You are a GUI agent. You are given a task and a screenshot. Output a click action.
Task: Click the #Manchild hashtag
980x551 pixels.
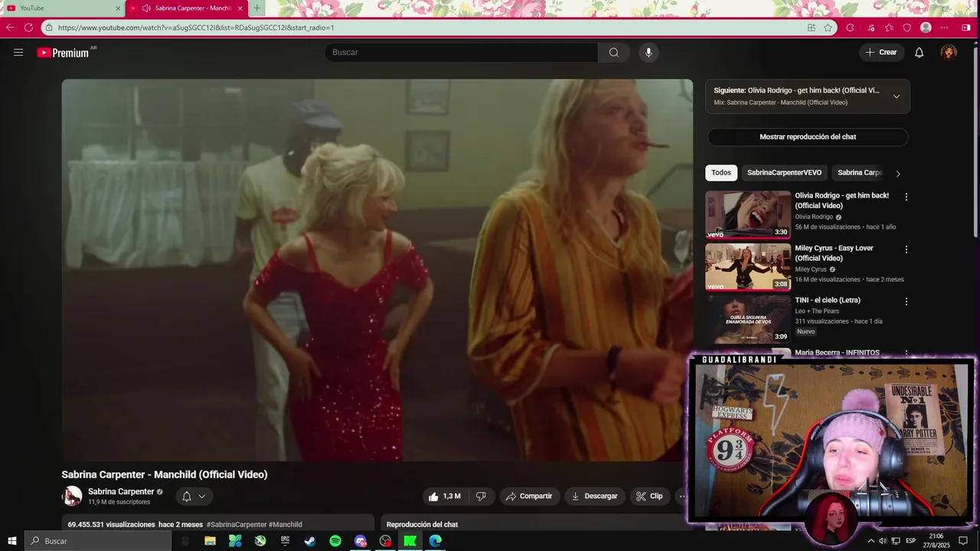286,525
